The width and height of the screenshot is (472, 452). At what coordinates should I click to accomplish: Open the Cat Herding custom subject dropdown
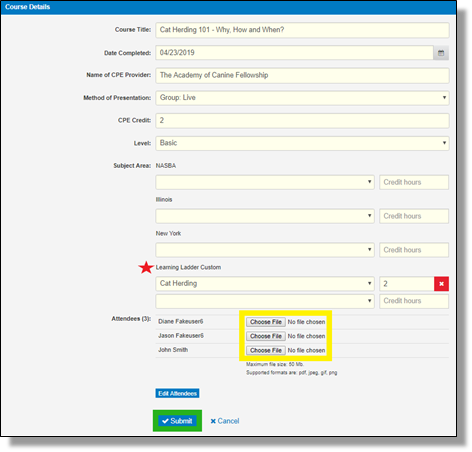[265, 284]
